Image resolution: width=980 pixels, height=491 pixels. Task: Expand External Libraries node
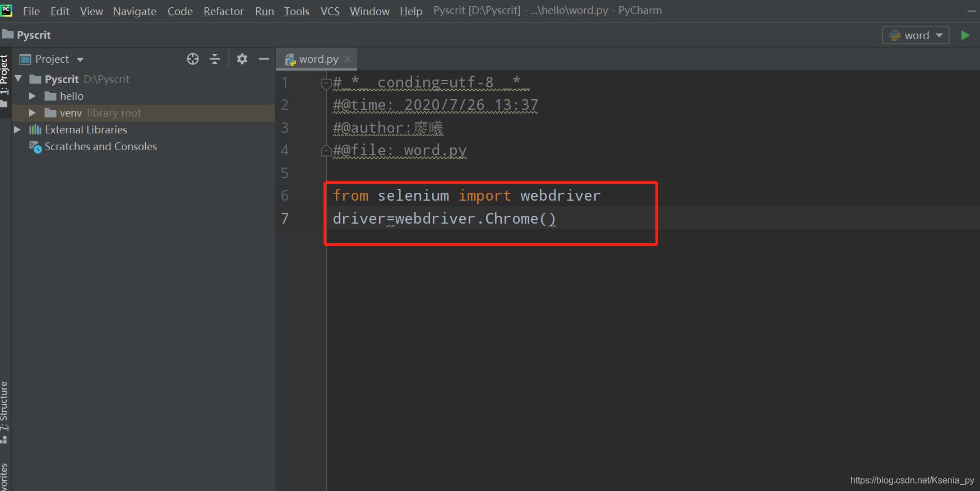(x=17, y=129)
